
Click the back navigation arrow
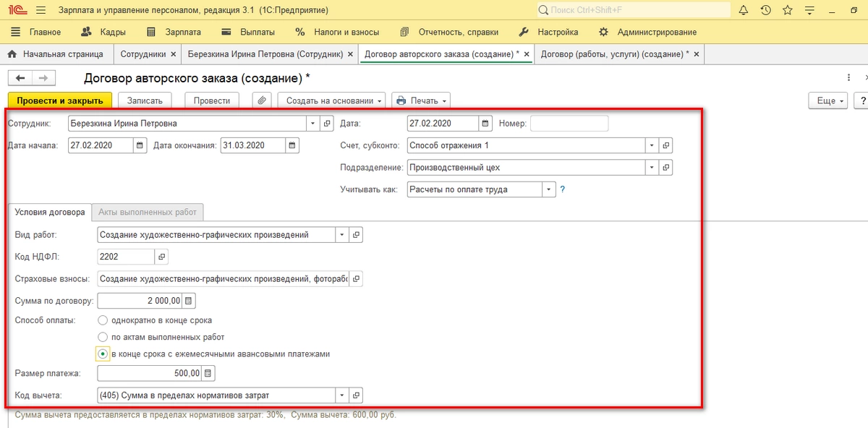click(20, 78)
